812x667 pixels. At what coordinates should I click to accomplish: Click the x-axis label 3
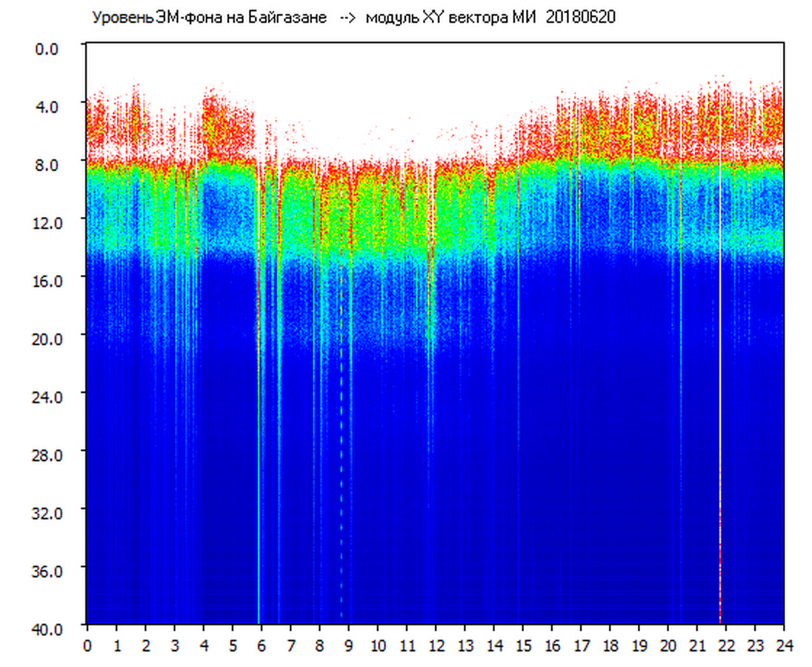click(x=174, y=645)
